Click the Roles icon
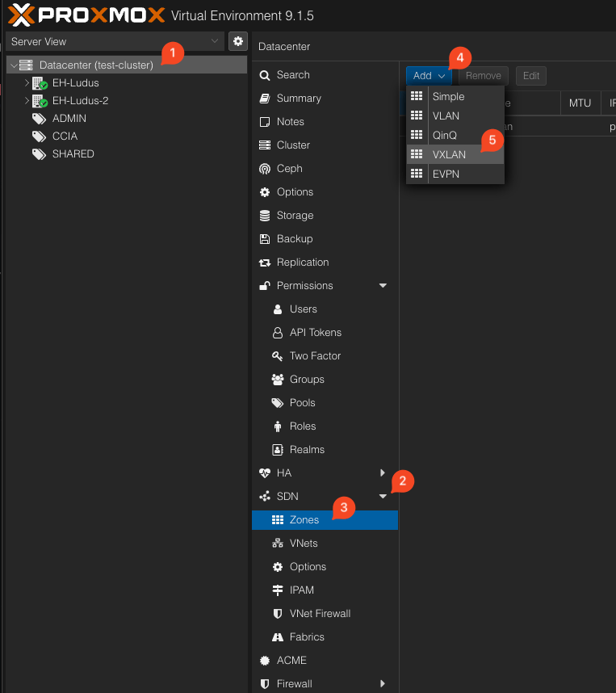Image resolution: width=616 pixels, height=693 pixels. point(278,426)
